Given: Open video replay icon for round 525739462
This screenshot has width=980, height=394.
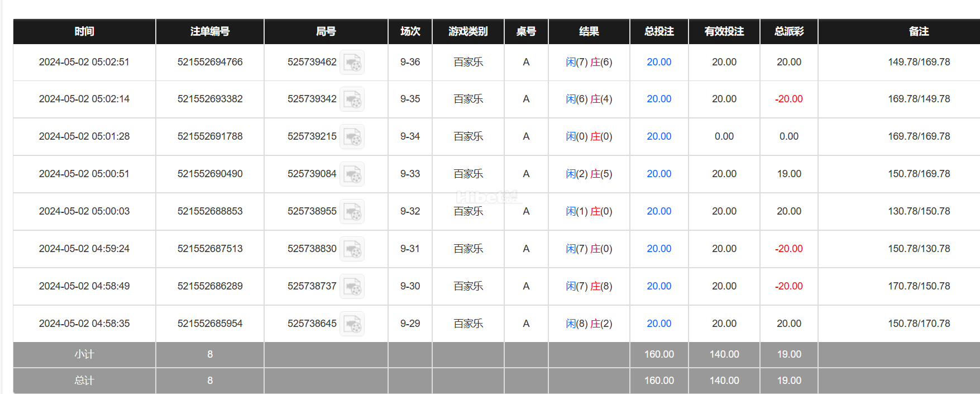Looking at the screenshot, I should (x=352, y=62).
